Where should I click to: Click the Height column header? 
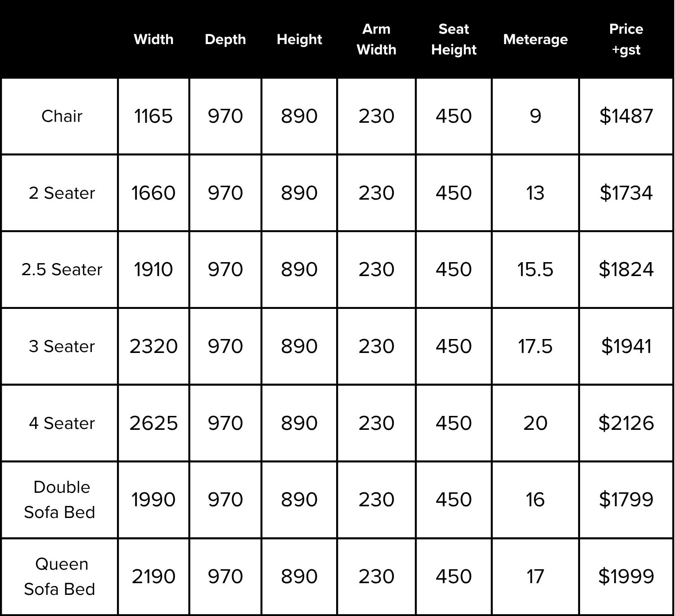tap(299, 40)
